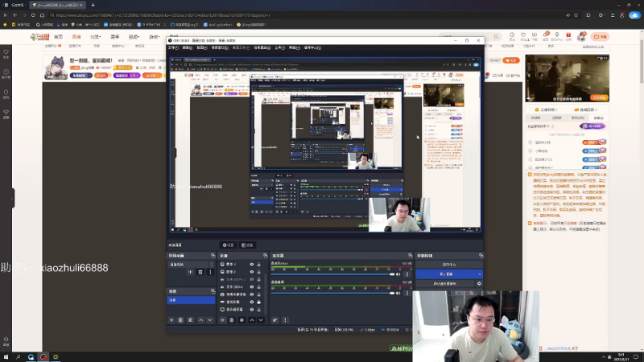Toggle lock on 游戏采集 source
The image size is (644, 362).
click(258, 302)
